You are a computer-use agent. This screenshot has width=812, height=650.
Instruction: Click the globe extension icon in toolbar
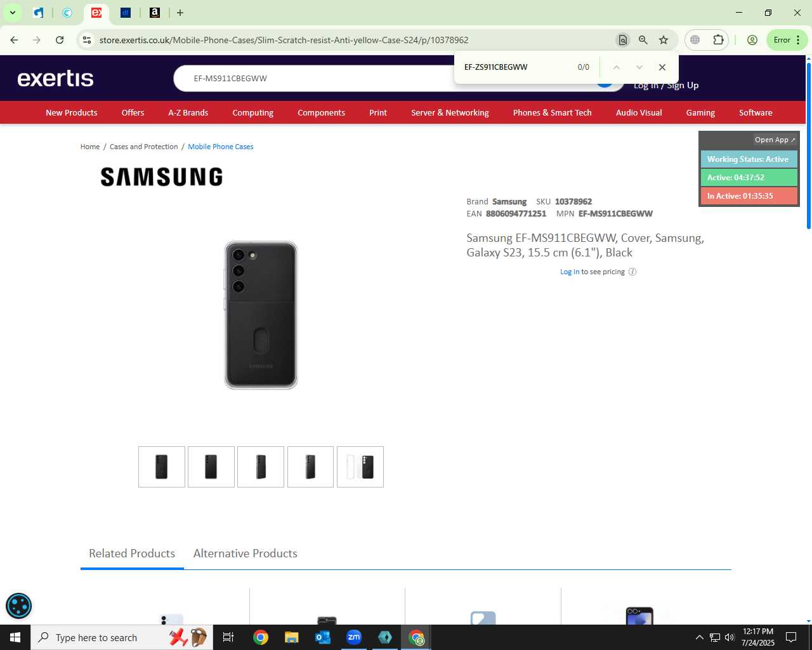coord(695,40)
